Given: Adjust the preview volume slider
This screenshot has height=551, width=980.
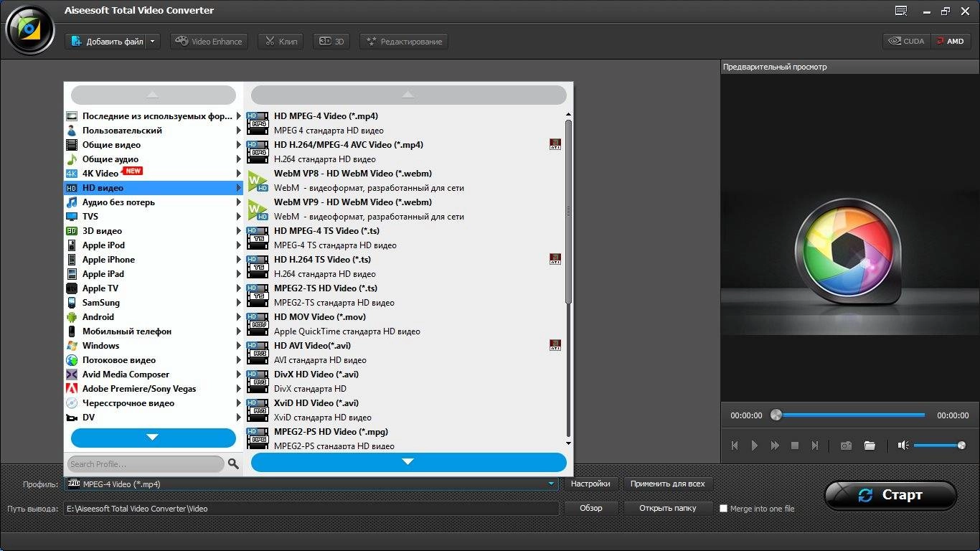Looking at the screenshot, I should pyautogui.click(x=940, y=446).
